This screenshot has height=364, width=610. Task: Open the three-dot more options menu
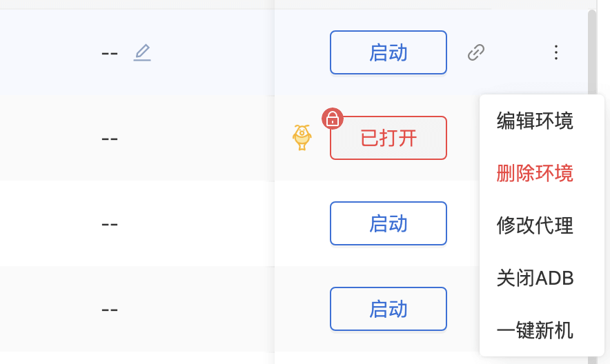(556, 52)
